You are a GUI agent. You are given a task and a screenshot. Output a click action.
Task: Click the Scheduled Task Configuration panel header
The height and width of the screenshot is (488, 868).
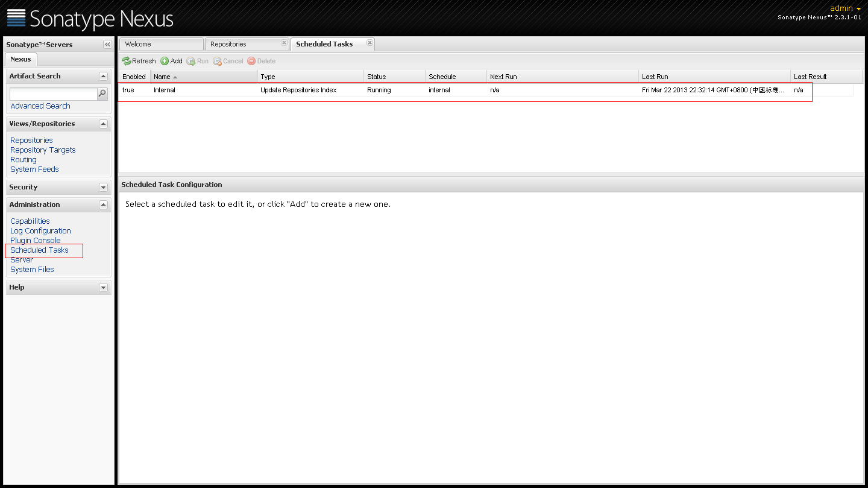[x=491, y=185]
